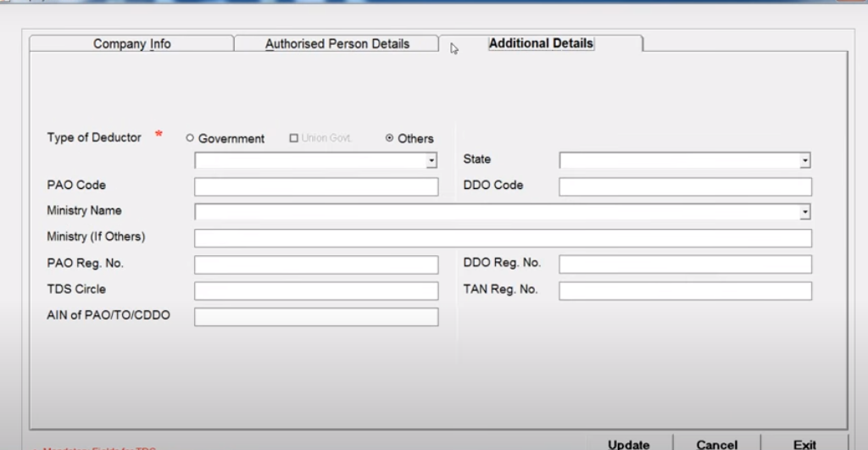Click the TDS Circle input box

[316, 291]
